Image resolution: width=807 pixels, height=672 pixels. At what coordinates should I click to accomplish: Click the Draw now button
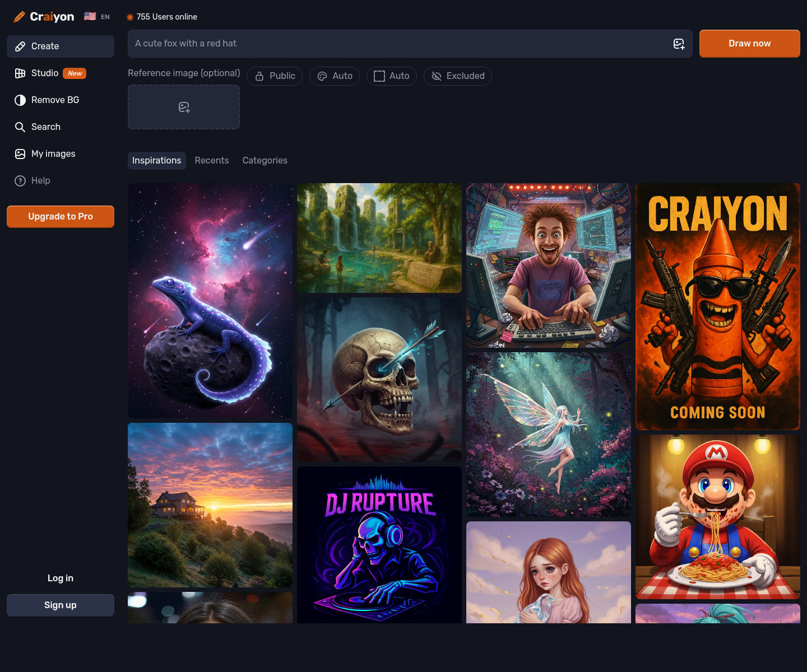pos(750,44)
